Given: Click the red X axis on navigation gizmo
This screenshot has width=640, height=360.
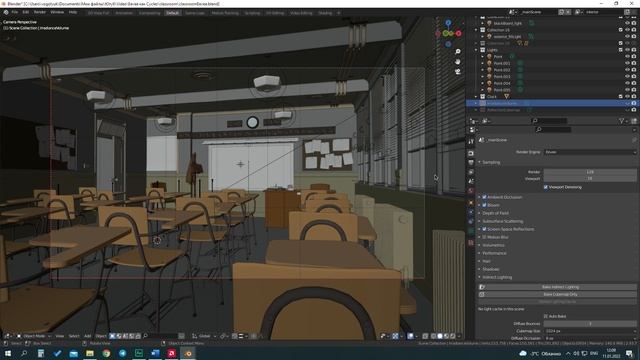Looking at the screenshot, I should pyautogui.click(x=458, y=33).
